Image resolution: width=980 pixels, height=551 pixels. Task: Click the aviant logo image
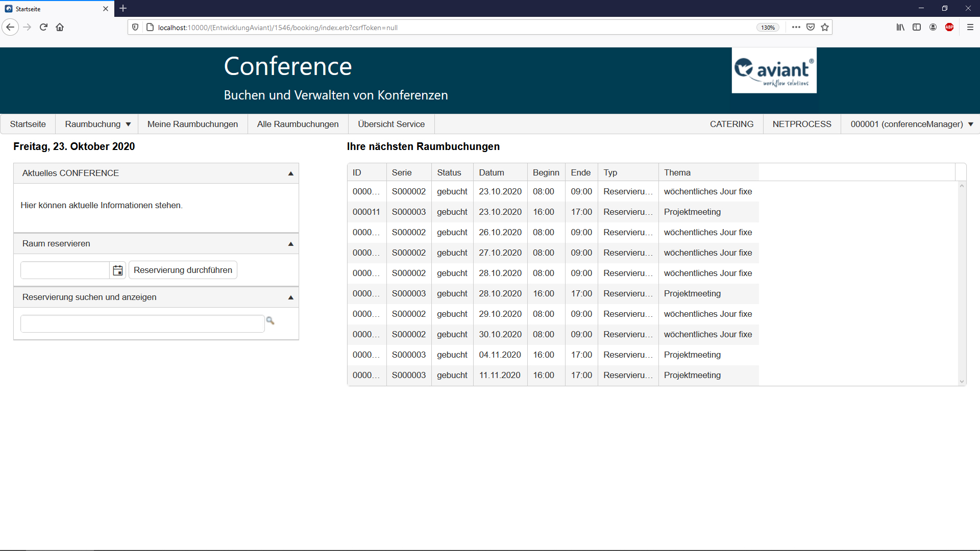point(774,70)
